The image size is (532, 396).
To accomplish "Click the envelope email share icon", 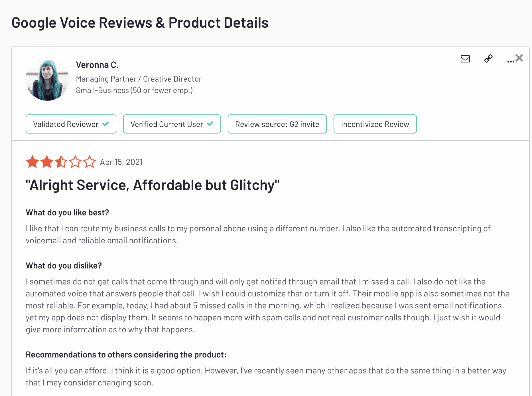I will tap(465, 59).
